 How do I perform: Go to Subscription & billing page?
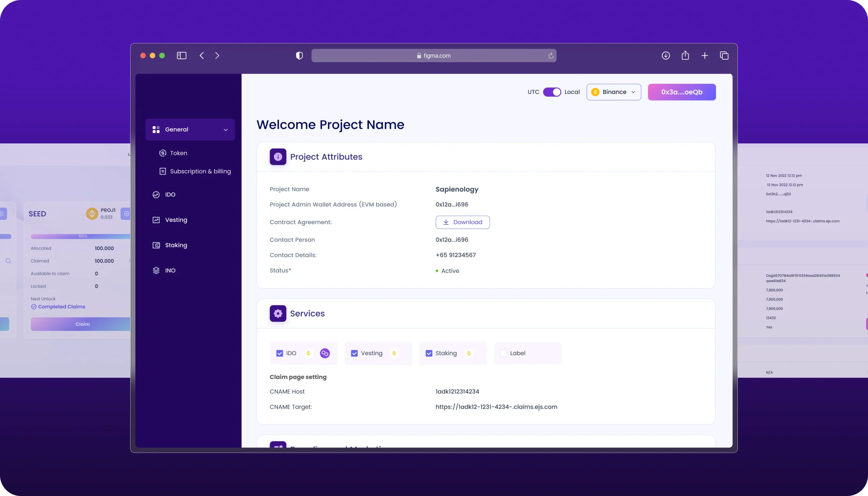click(x=200, y=171)
